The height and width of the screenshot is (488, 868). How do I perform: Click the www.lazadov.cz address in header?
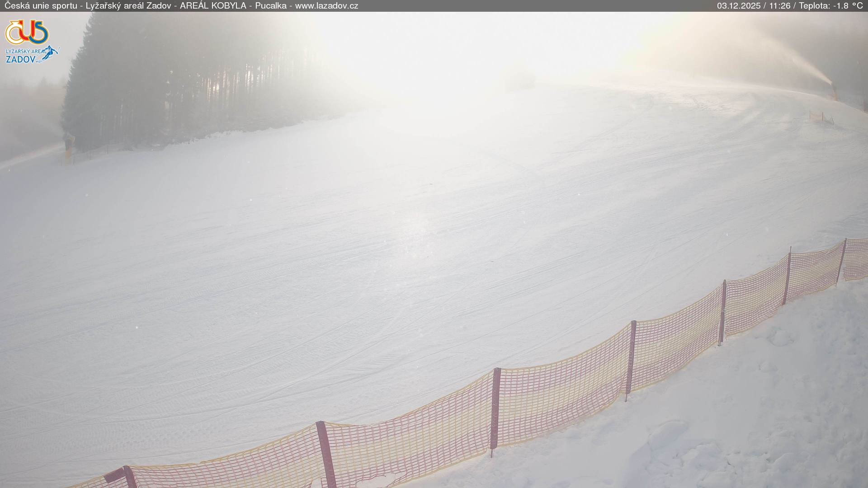[326, 6]
